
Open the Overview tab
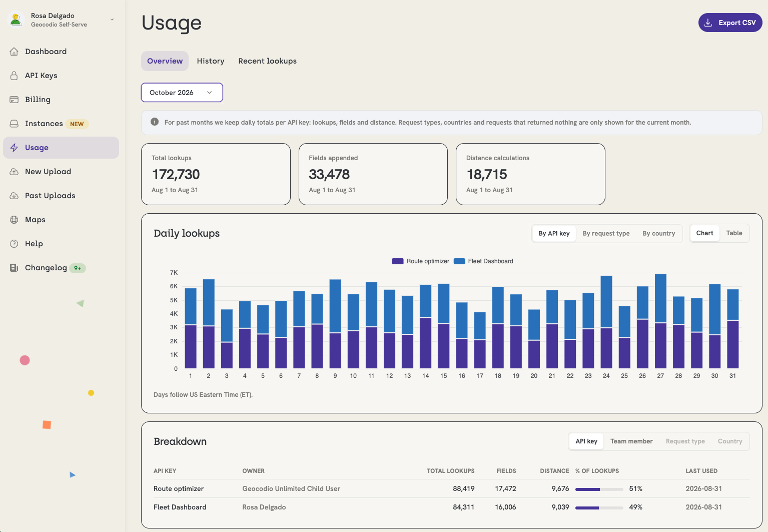[165, 61]
